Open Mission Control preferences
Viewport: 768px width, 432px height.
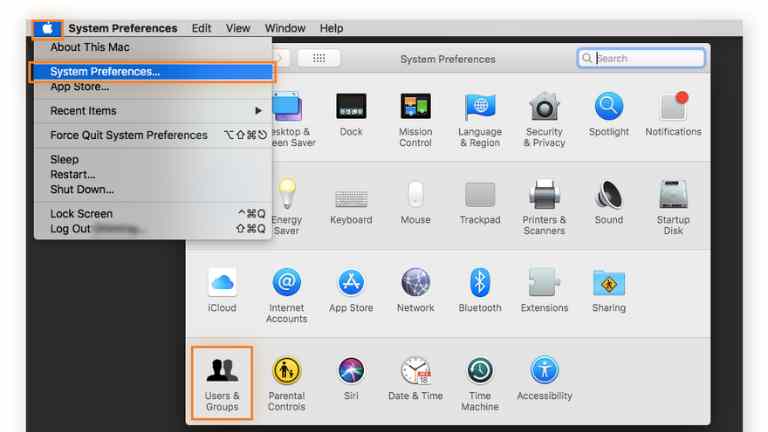(415, 120)
